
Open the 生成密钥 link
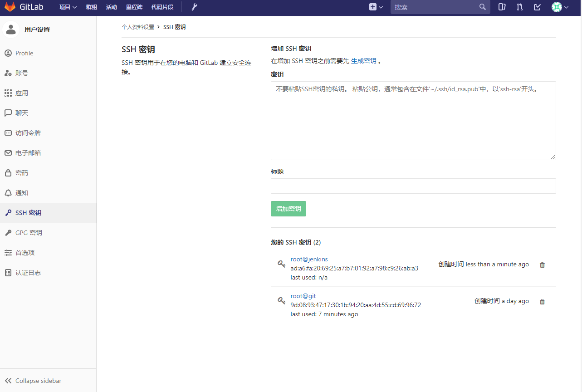364,60
